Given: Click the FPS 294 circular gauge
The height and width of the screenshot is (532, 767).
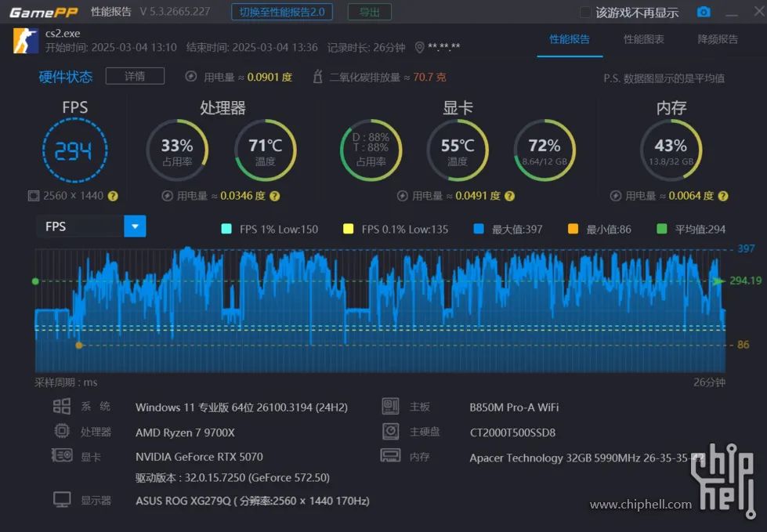Looking at the screenshot, I should [74, 150].
